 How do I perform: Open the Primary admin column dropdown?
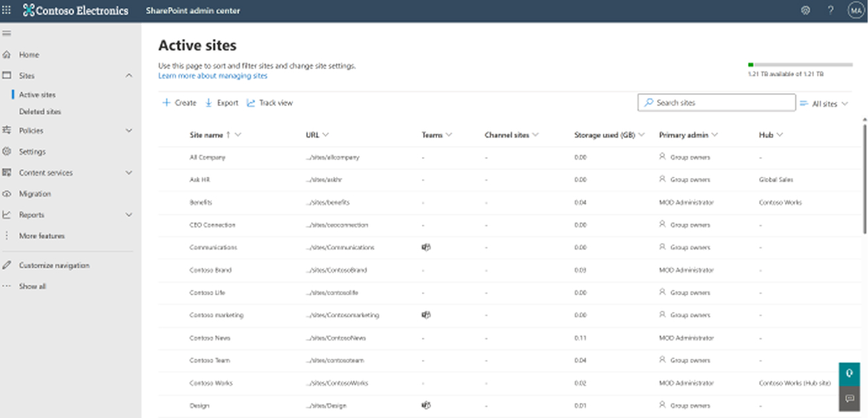tap(715, 135)
